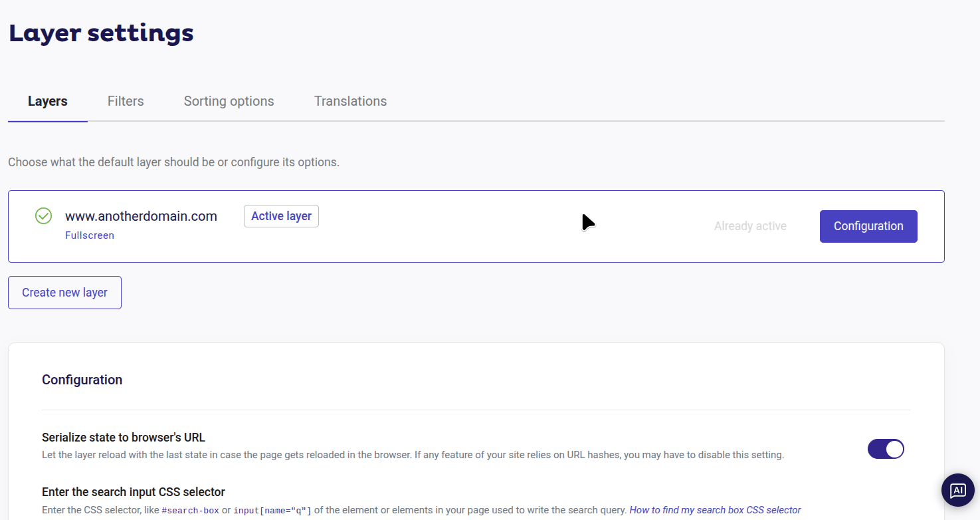Go to Sorting options tab
This screenshot has height=520, width=980.
point(229,101)
